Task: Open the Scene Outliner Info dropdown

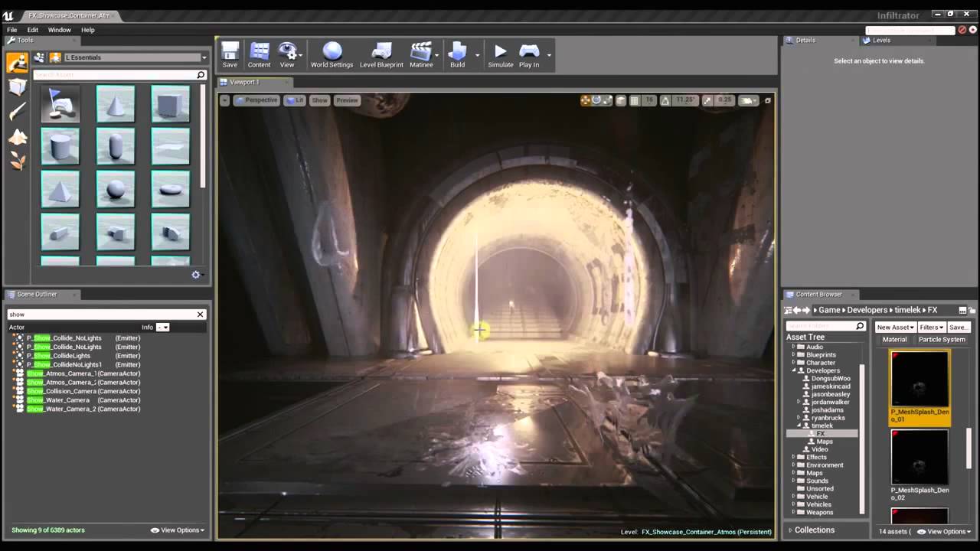Action: [162, 328]
